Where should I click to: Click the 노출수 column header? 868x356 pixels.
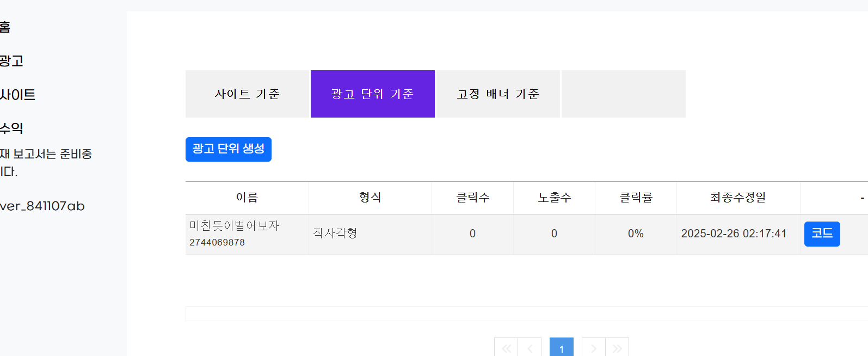coord(554,198)
